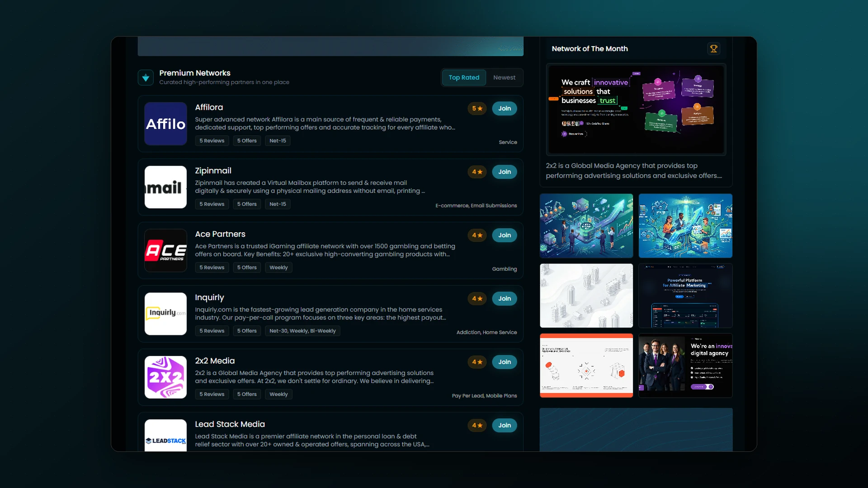Open the Affilora logo thumbnail
The image size is (868, 488).
[165, 124]
